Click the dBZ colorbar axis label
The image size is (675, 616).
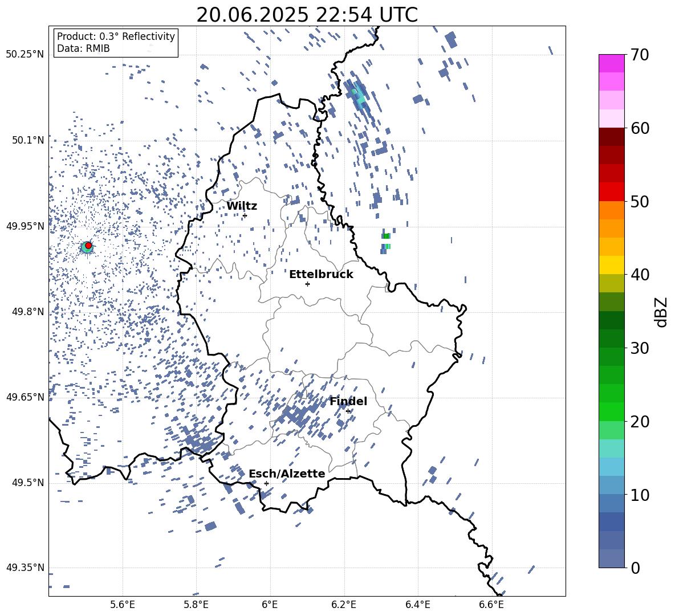[x=662, y=312]
